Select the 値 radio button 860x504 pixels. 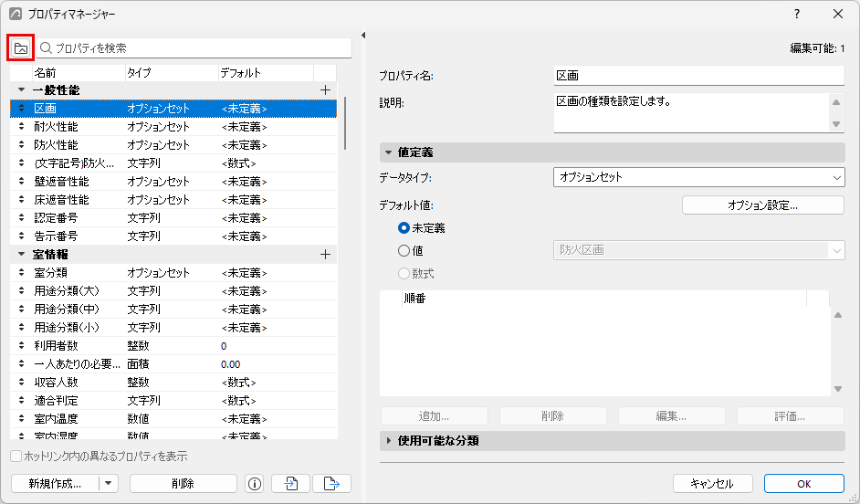404,250
